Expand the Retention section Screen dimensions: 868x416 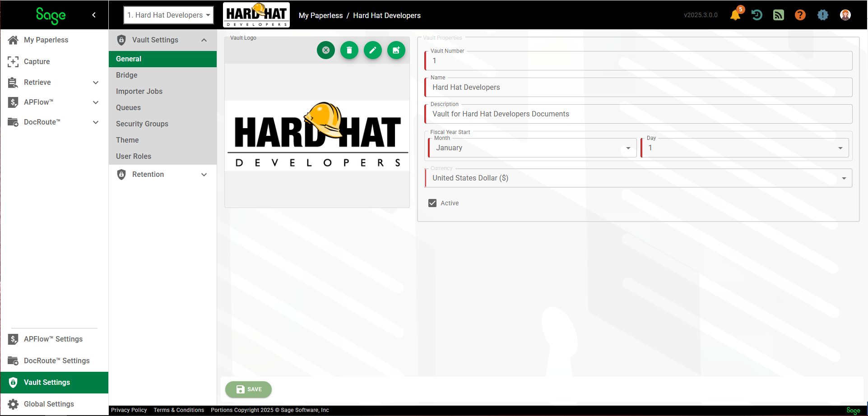(x=162, y=175)
